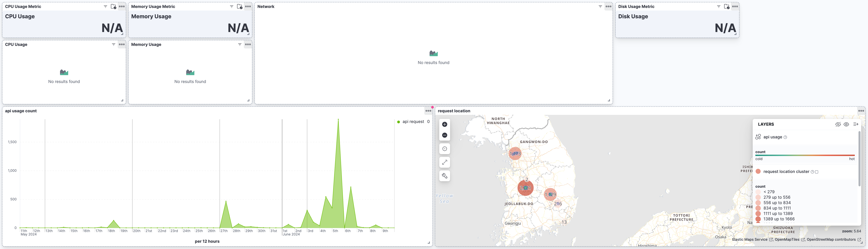Open Network panel filter icon

coord(600,6)
